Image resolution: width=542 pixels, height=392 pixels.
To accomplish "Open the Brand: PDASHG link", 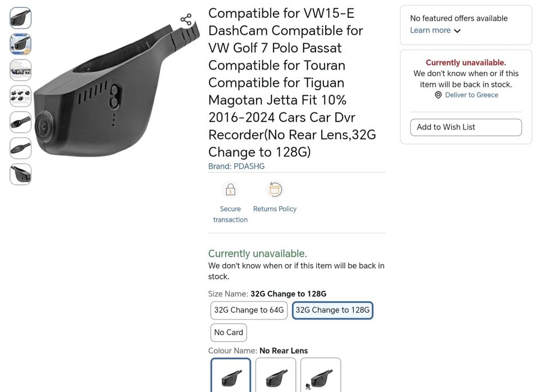I will tap(237, 167).
